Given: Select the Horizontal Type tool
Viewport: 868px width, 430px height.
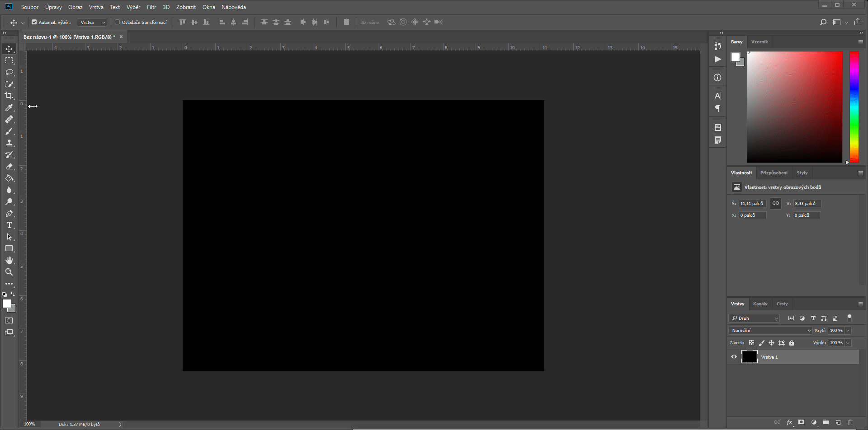Looking at the screenshot, I should click(x=9, y=225).
